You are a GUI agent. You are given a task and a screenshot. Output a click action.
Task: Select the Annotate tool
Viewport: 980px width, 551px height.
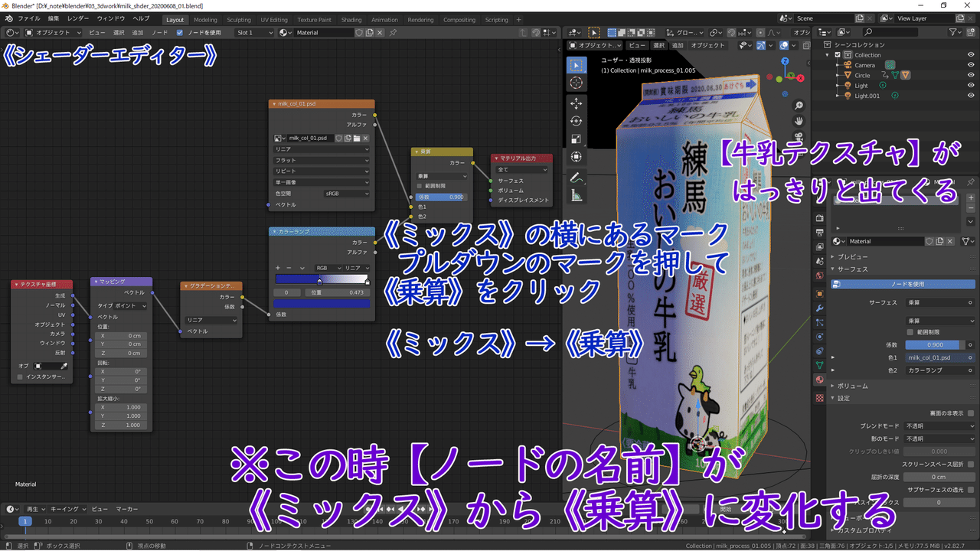[x=576, y=178]
